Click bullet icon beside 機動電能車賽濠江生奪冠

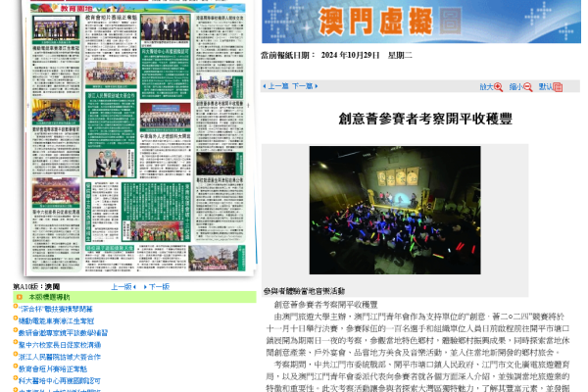tap(16, 318)
